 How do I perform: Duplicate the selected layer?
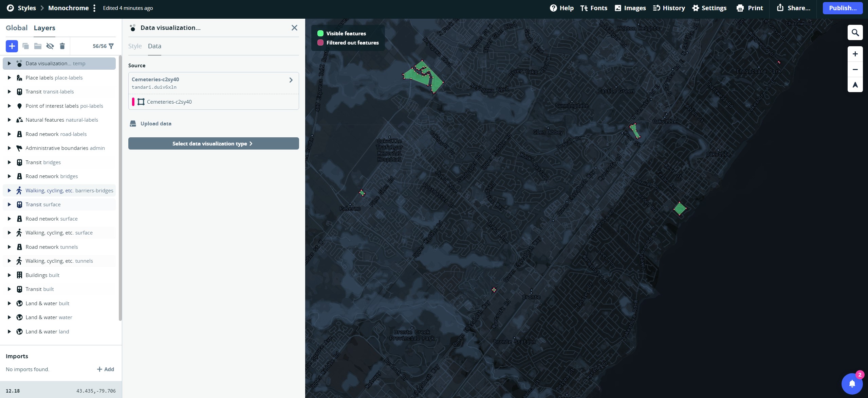click(x=25, y=46)
